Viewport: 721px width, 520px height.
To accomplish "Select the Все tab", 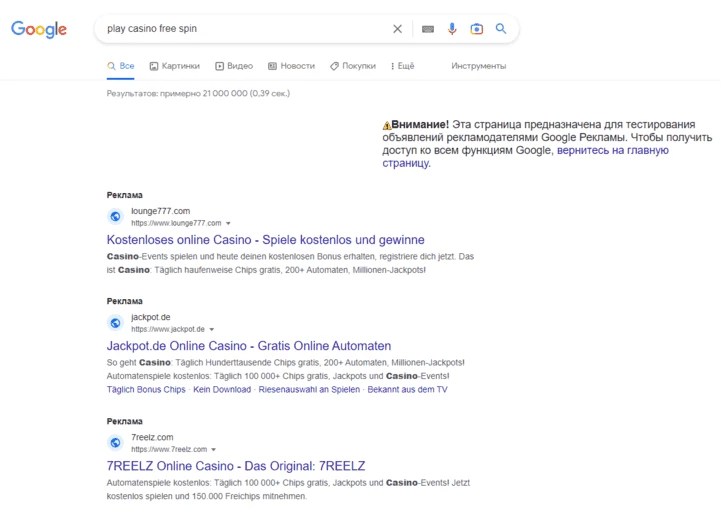I will pos(120,66).
